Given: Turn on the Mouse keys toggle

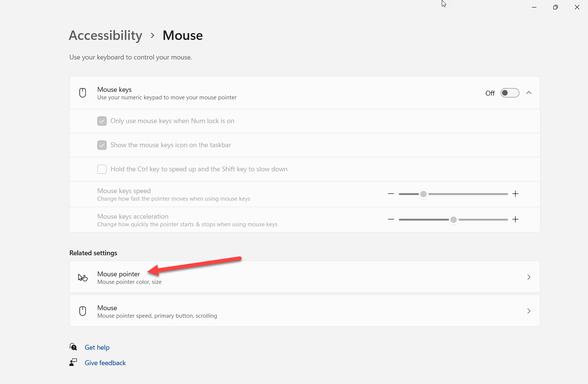Looking at the screenshot, I should coord(510,93).
